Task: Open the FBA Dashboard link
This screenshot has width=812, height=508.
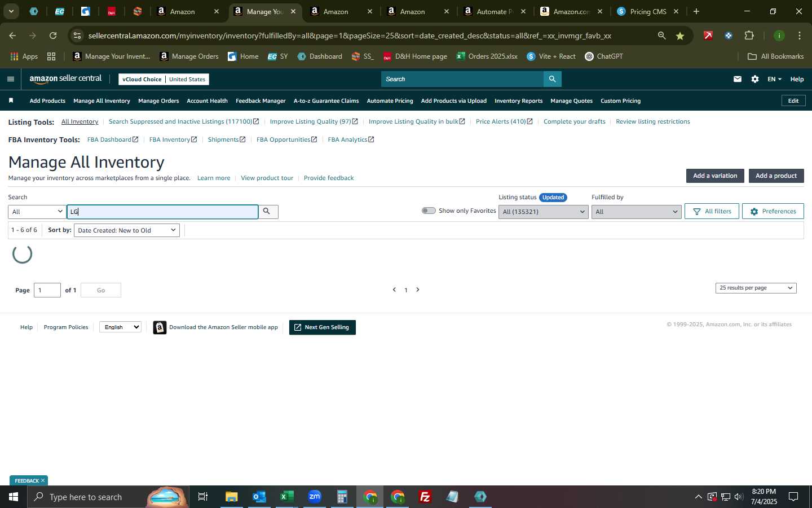Action: tap(112, 139)
